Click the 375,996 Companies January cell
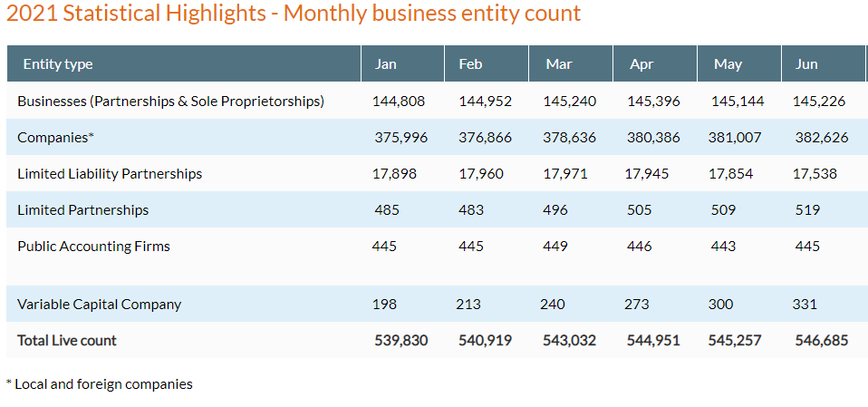 (401, 138)
